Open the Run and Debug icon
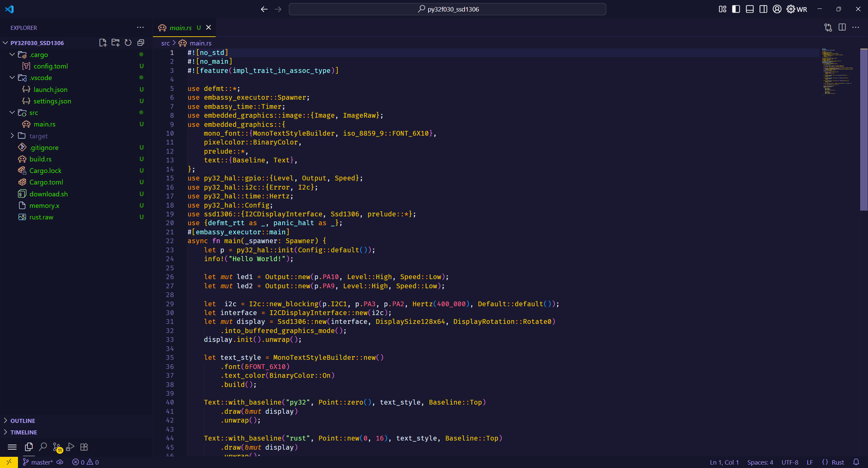The height and width of the screenshot is (468, 868). [x=70, y=447]
